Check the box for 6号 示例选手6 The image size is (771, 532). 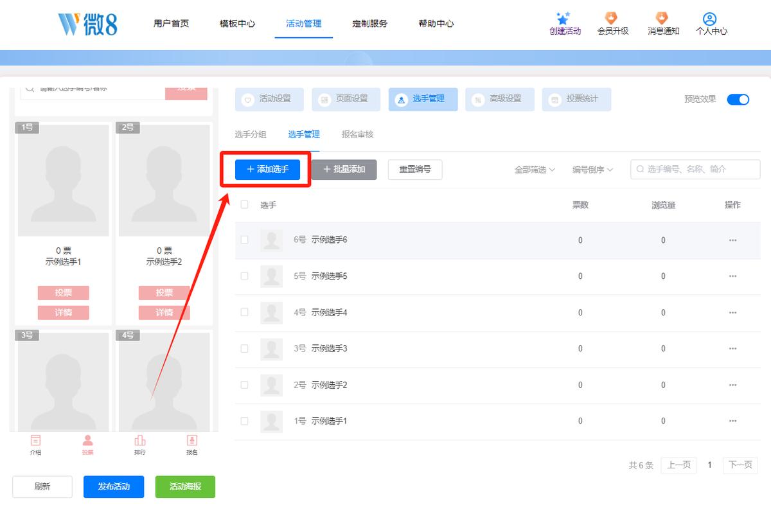point(244,240)
